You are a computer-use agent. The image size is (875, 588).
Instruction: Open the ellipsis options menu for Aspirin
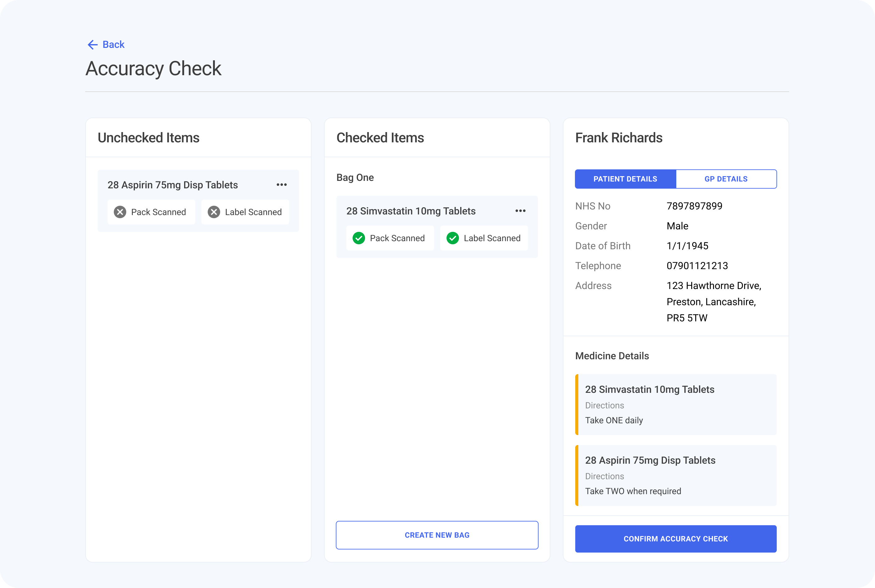point(281,185)
